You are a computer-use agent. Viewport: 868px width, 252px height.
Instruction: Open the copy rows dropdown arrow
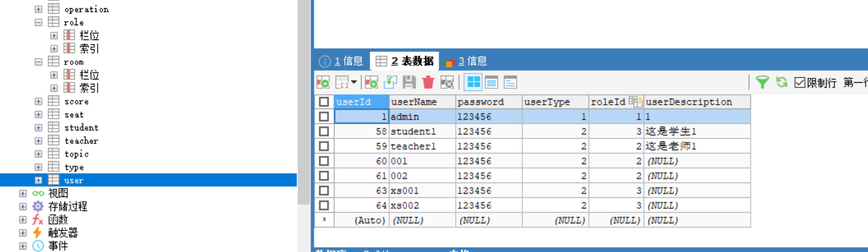(354, 82)
